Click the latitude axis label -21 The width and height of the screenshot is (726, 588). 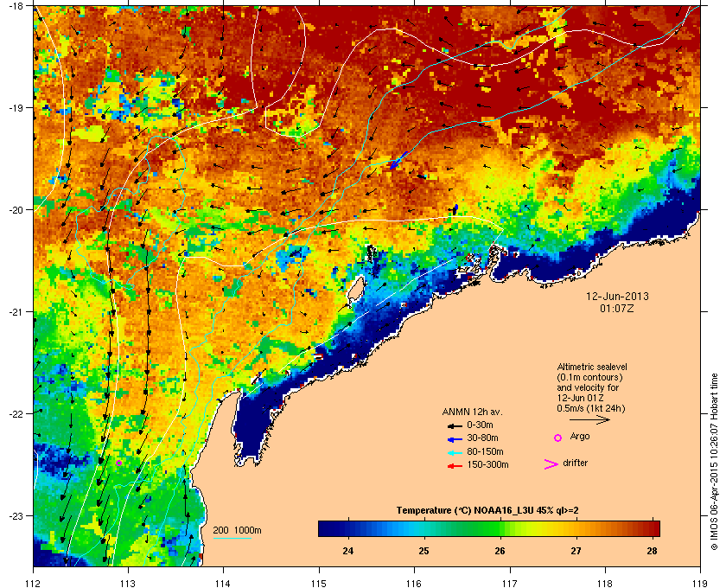[x=15, y=311]
